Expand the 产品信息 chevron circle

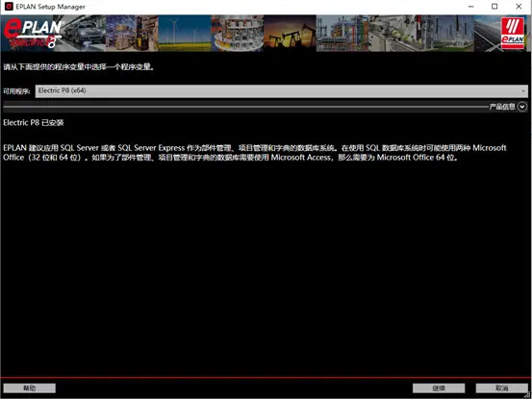522,107
